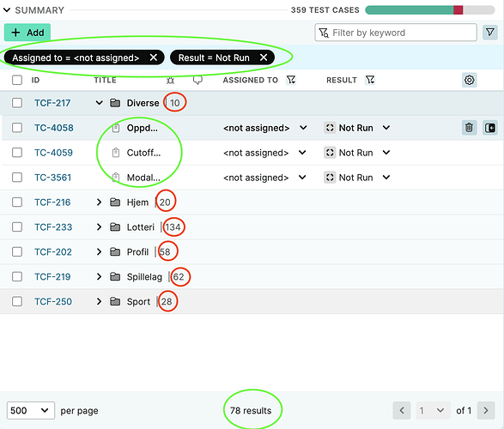Toggle the select-all checkbox in header
504x429 pixels.
(x=17, y=80)
